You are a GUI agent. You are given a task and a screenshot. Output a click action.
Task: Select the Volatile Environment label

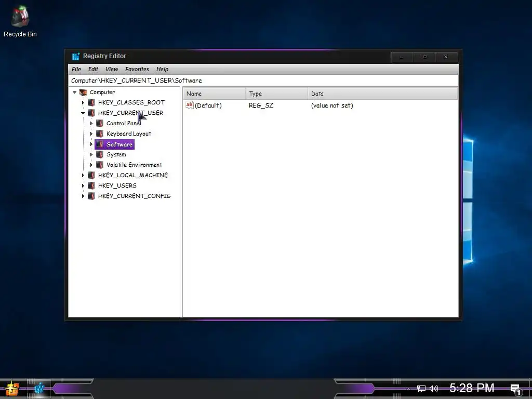135,165
